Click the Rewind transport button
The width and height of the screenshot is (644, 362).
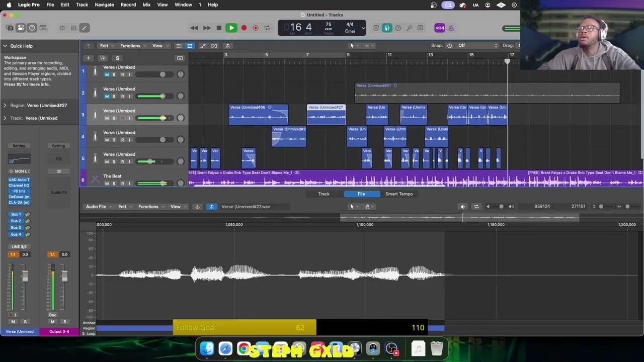click(x=194, y=28)
